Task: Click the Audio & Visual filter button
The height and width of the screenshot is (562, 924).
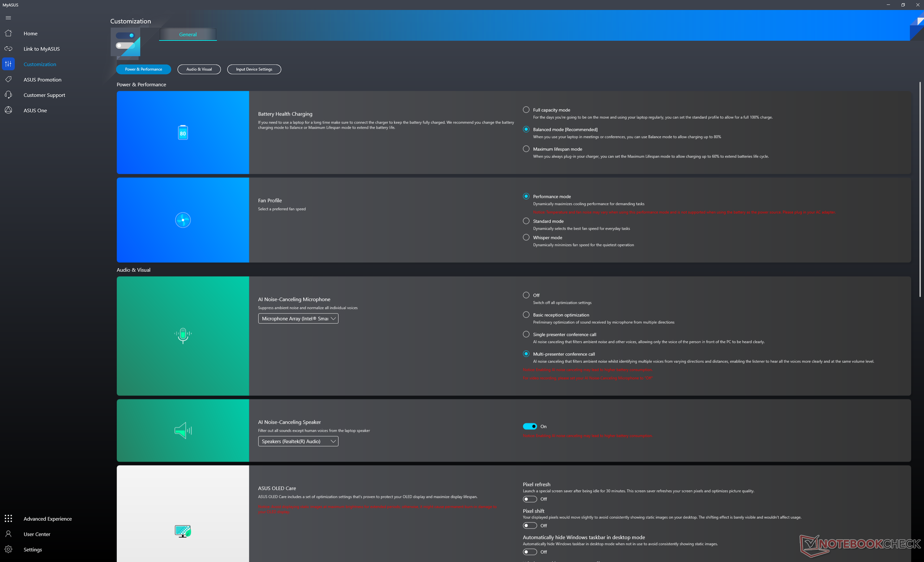Action: [199, 69]
